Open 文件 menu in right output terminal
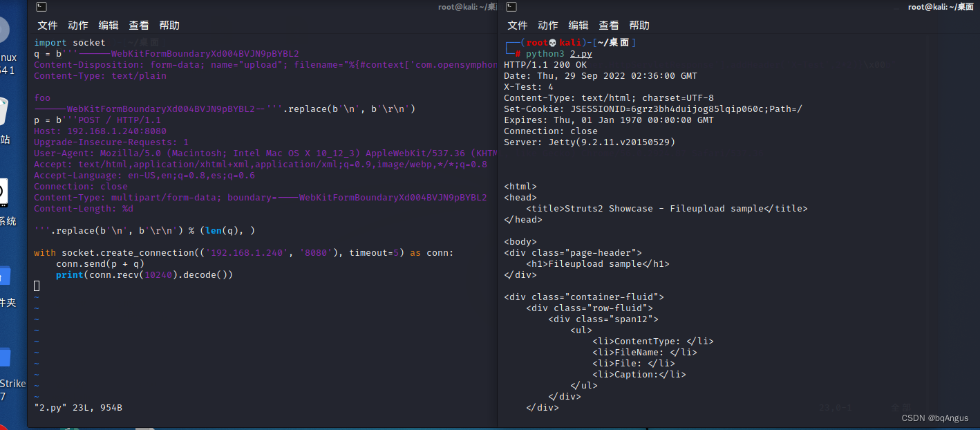 pos(518,26)
